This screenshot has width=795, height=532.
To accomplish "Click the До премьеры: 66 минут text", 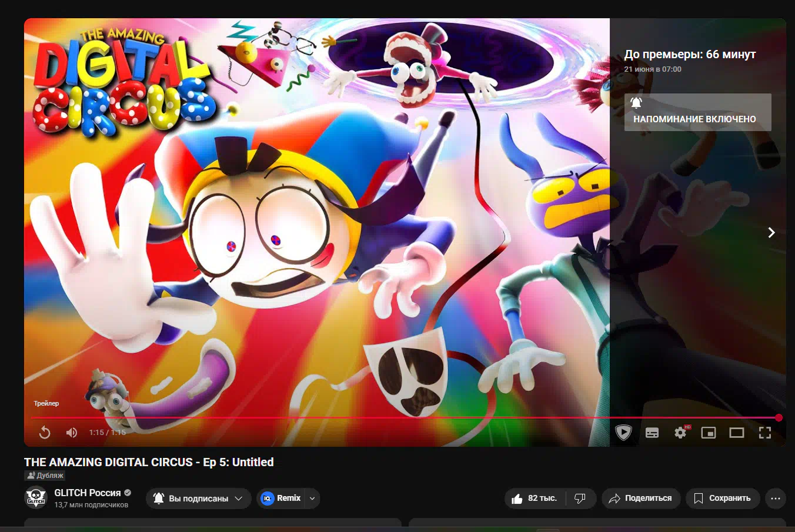I will [x=690, y=54].
